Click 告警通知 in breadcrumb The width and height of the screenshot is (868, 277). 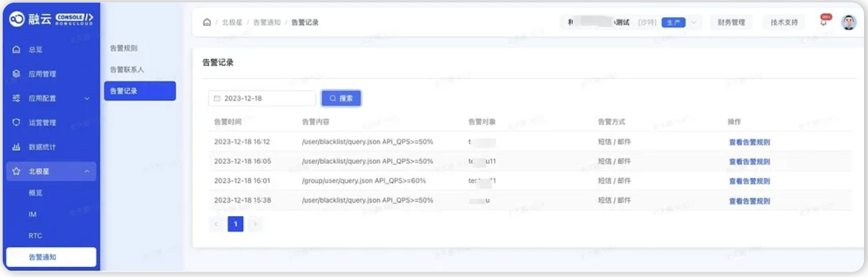coord(267,23)
